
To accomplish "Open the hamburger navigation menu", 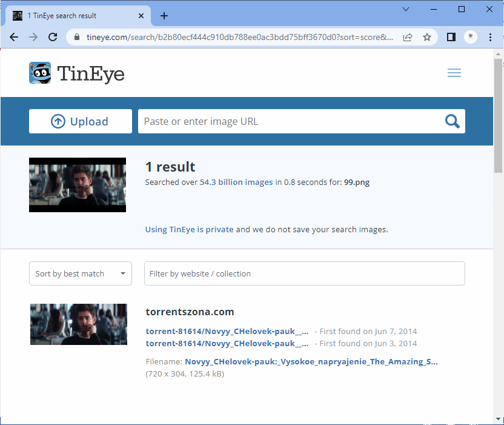I will 454,73.
